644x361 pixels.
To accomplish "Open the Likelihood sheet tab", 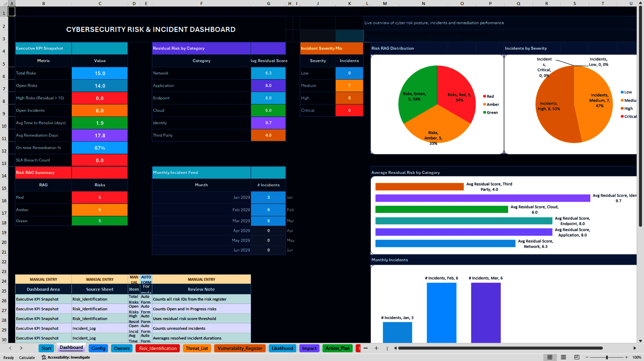I will (x=282, y=348).
